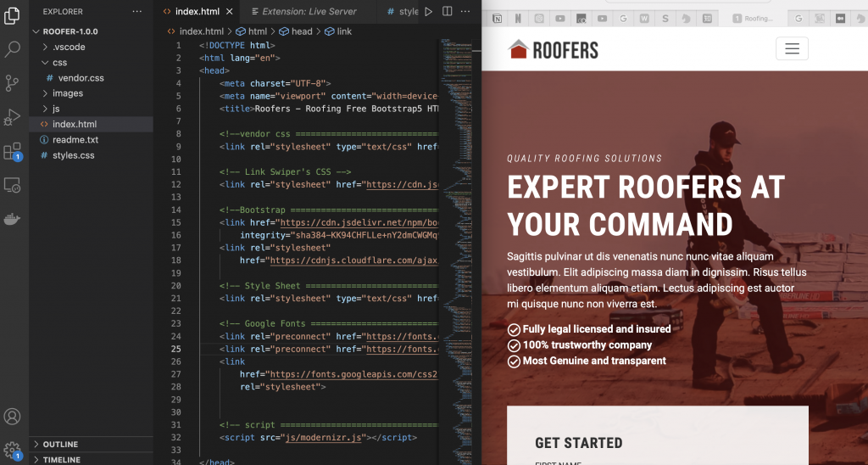Image resolution: width=868 pixels, height=465 pixels.
Task: Click the Fully legal licensed and insured item
Action: coord(589,329)
